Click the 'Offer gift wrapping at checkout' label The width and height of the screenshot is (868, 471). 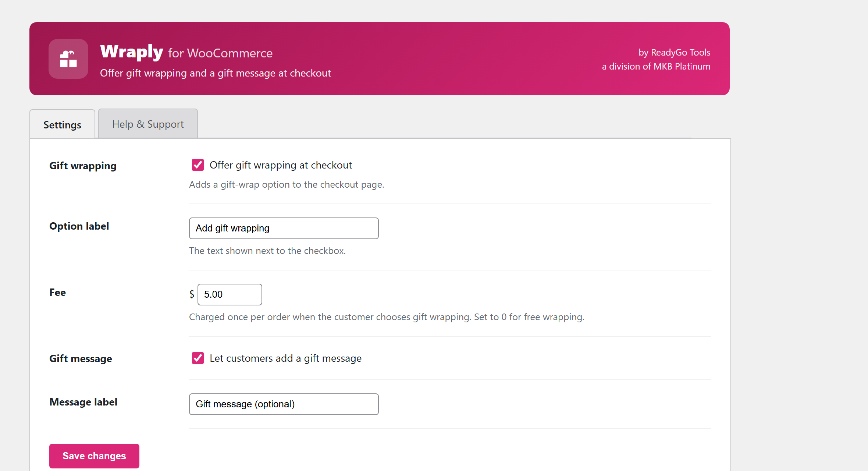(281, 165)
